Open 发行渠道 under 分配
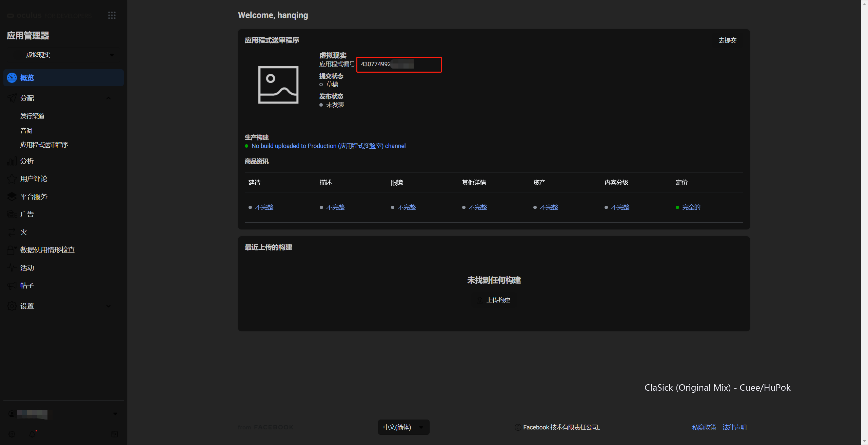868x445 pixels. pyautogui.click(x=33, y=116)
